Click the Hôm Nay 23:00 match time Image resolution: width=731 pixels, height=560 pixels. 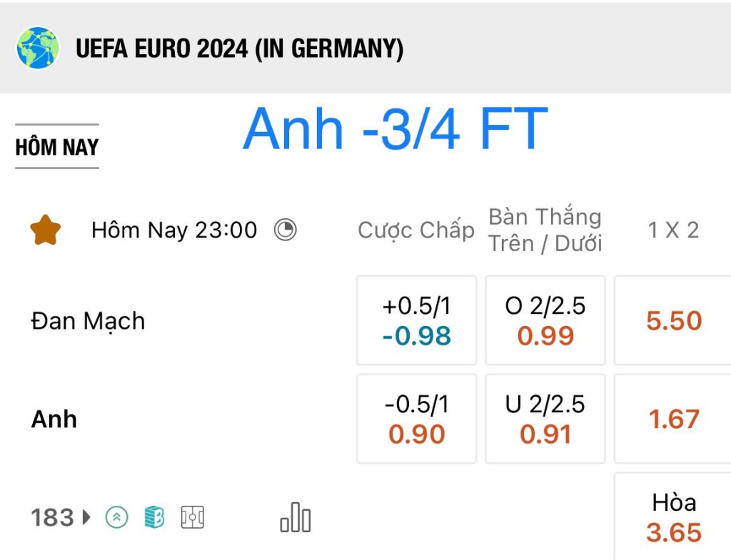[174, 230]
